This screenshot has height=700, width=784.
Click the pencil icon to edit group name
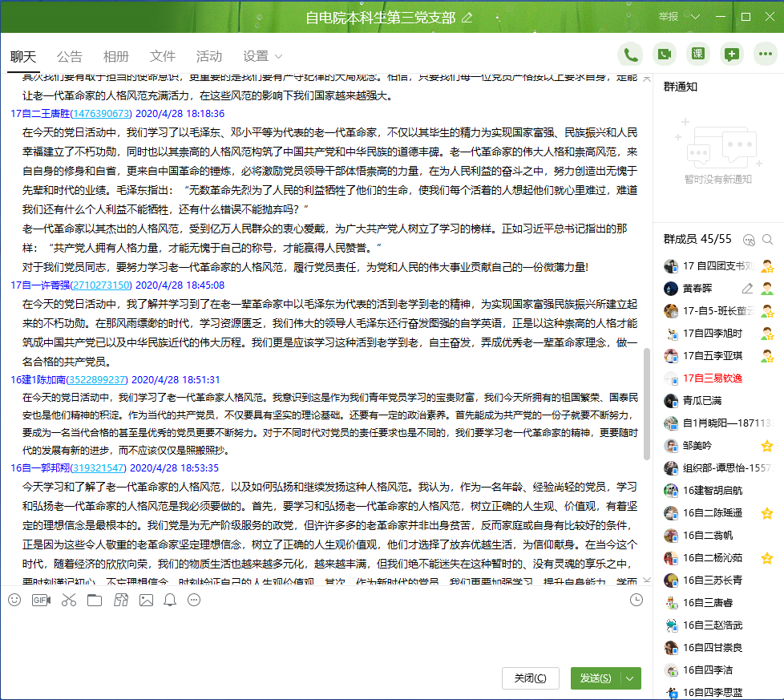[x=467, y=18]
